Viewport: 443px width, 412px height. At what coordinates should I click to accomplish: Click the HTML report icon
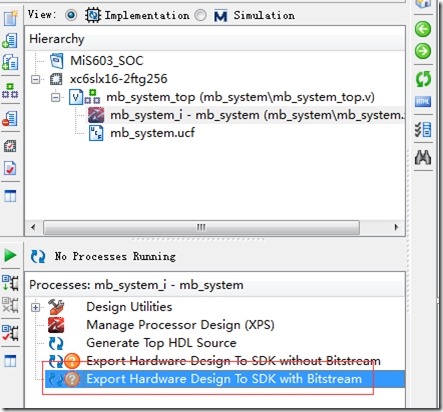(x=423, y=101)
